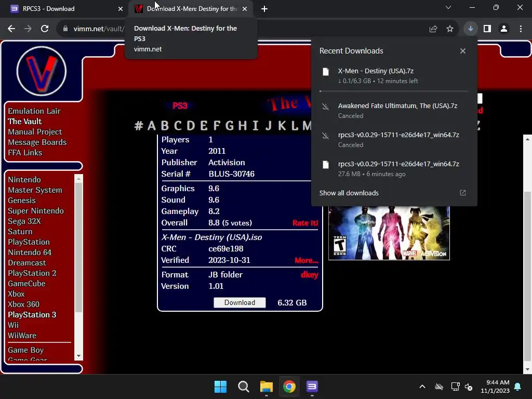This screenshot has width=532, height=399.
Task: Open taskbar Search
Action: 243,387
